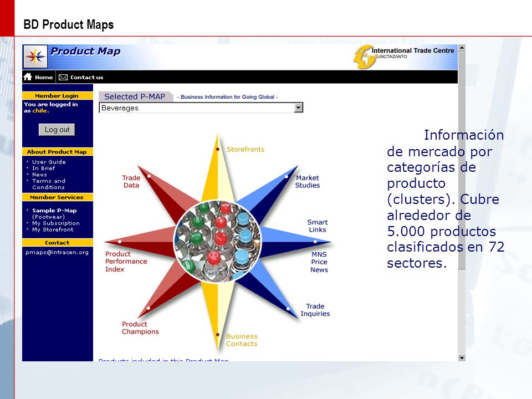Click the pmaps@intracen.org email link
Screen dimensions: 532x399
click(57, 253)
